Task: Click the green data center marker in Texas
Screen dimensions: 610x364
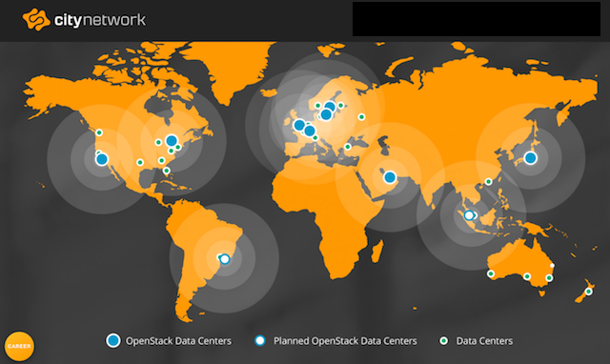Action: [x=140, y=162]
